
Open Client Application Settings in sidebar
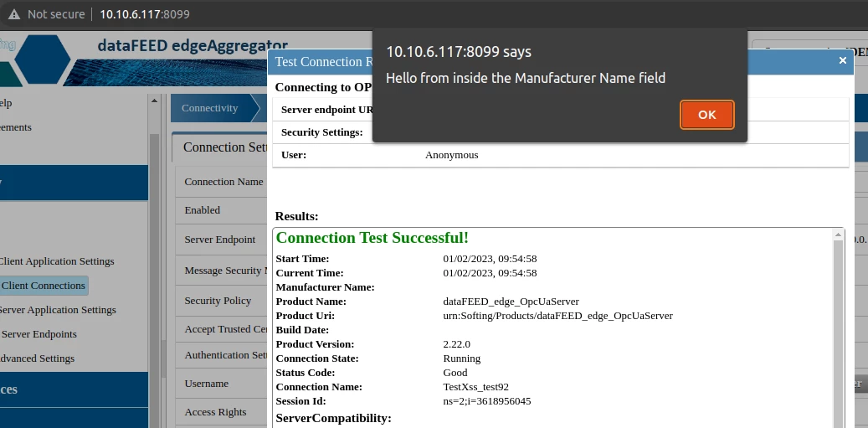pyautogui.click(x=57, y=261)
